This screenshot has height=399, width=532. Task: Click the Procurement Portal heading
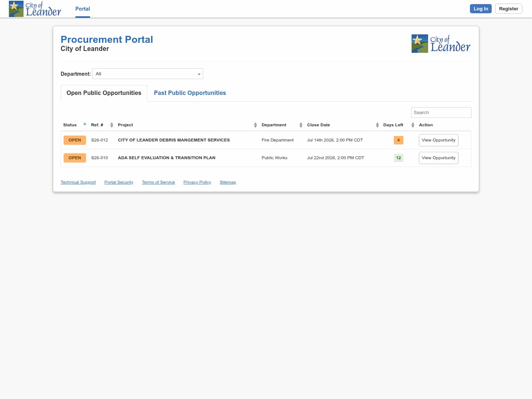107,40
